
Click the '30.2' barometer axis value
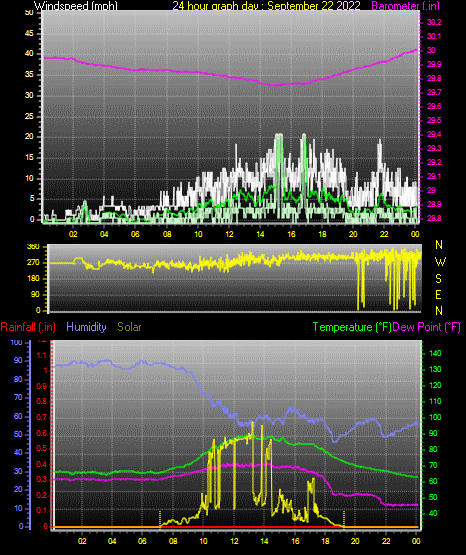[435, 22]
